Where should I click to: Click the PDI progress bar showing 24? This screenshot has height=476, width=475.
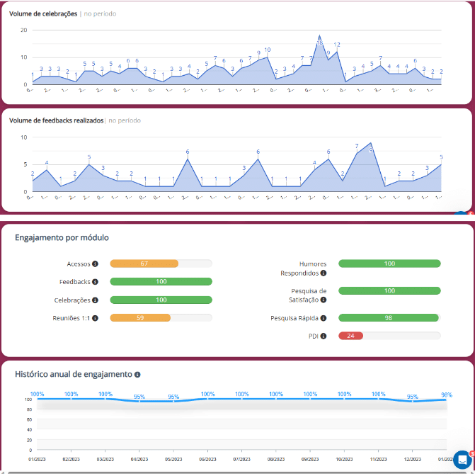[389, 336]
